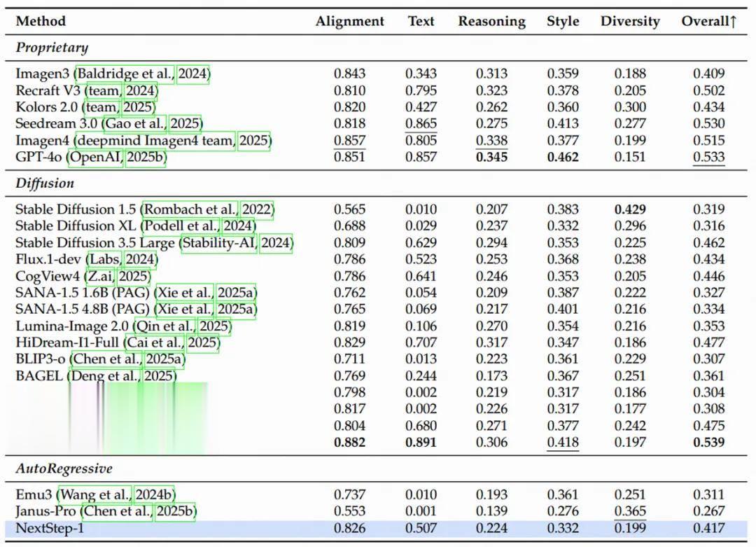The height and width of the screenshot is (547, 756).
Task: Click the Stable Diffusion 3.5 Large label
Action: 94,242
